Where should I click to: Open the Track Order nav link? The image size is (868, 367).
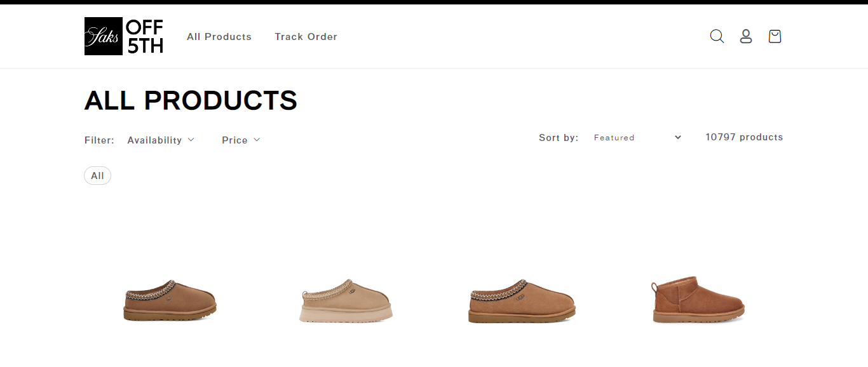(x=306, y=37)
